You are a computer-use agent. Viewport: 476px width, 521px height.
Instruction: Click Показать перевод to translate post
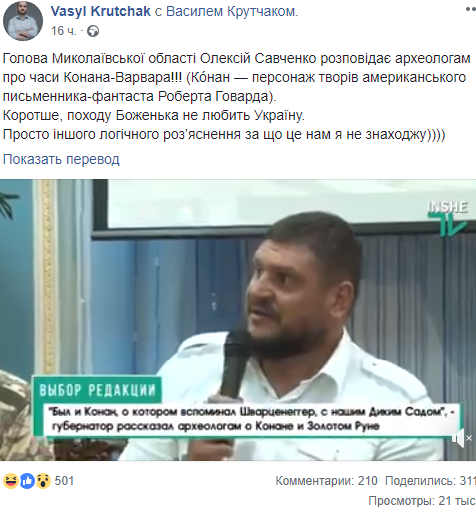61,159
